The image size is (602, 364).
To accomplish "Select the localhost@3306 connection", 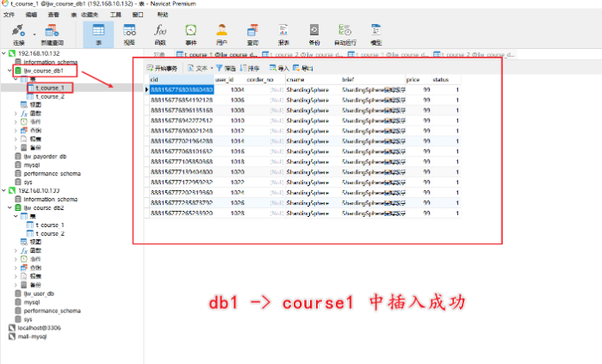I will pyautogui.click(x=39, y=328).
